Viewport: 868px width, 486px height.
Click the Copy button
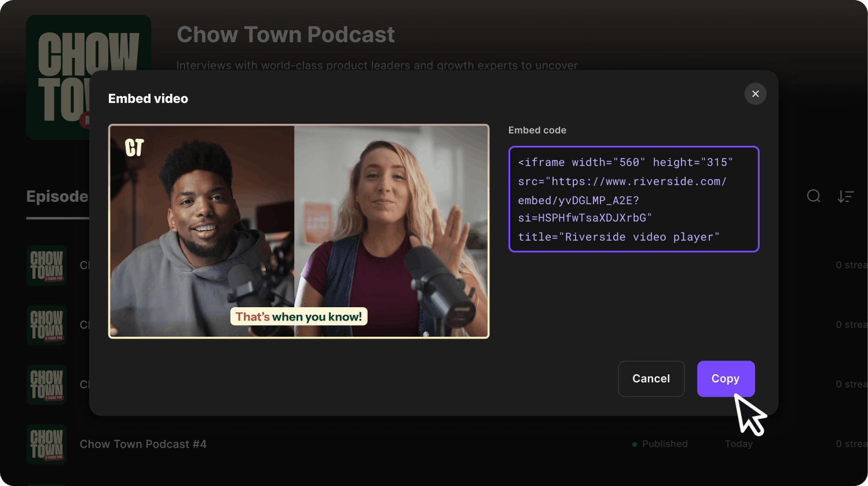pyautogui.click(x=726, y=379)
